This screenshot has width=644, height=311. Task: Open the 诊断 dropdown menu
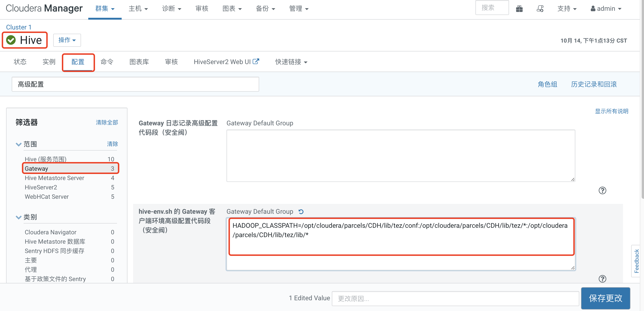coord(171,9)
